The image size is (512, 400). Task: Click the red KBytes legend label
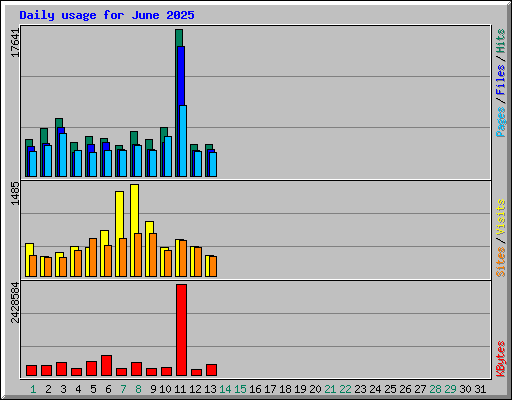500,359
